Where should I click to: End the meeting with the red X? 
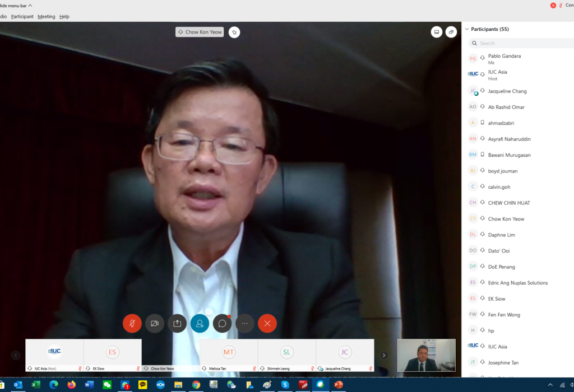[x=267, y=323]
